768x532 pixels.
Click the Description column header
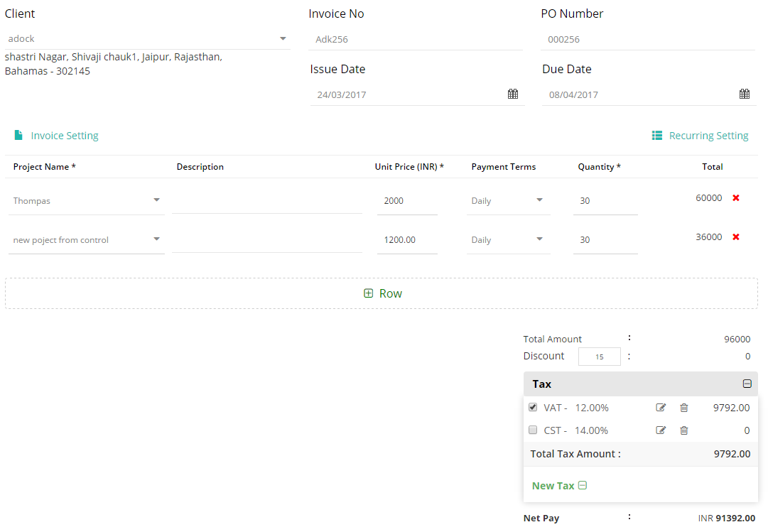(x=200, y=167)
